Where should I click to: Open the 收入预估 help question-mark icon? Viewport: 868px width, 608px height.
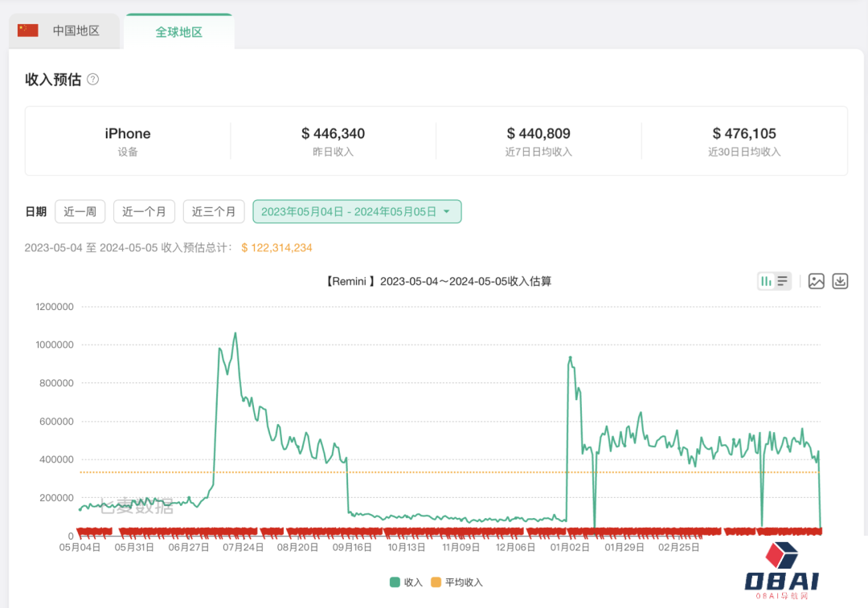click(x=93, y=79)
